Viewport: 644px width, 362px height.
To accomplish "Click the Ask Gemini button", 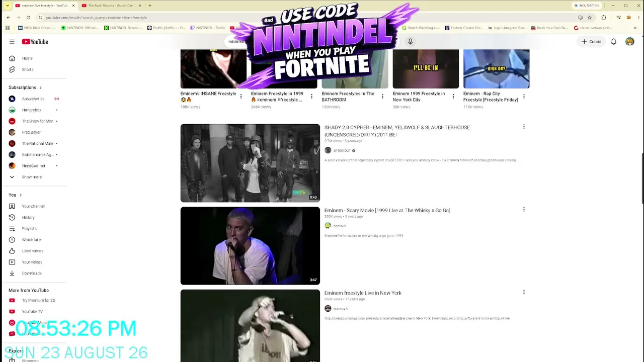I will [586, 6].
